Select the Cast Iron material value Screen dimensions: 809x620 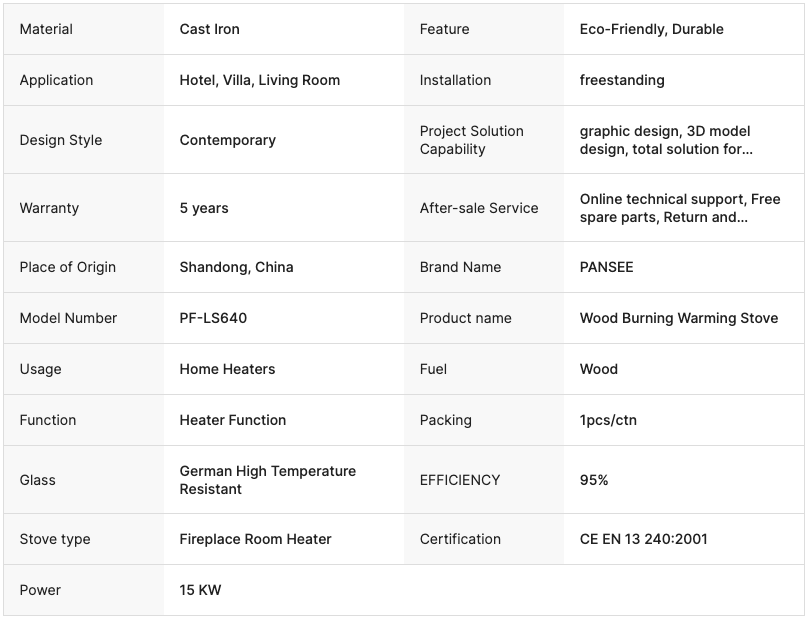(x=210, y=29)
